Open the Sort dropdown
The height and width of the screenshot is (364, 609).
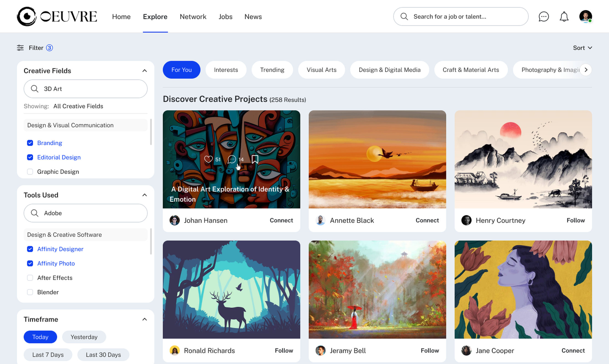pyautogui.click(x=582, y=48)
